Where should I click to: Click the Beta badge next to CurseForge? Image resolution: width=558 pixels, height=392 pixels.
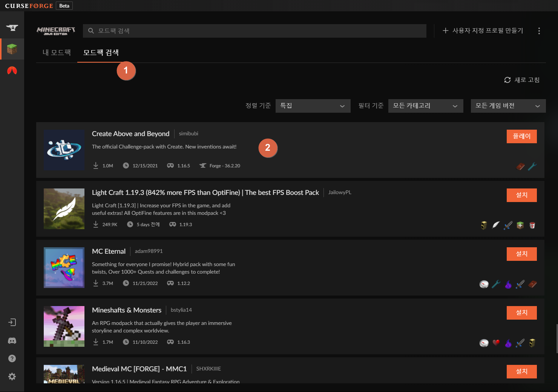tap(64, 6)
